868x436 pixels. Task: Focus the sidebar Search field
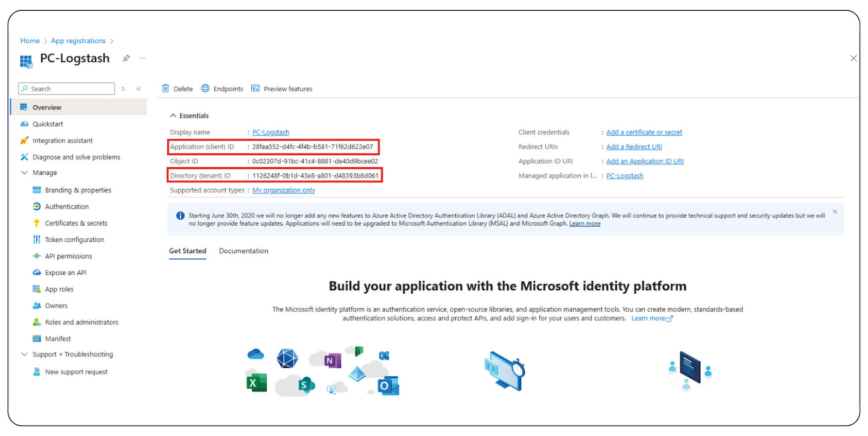[66, 89]
